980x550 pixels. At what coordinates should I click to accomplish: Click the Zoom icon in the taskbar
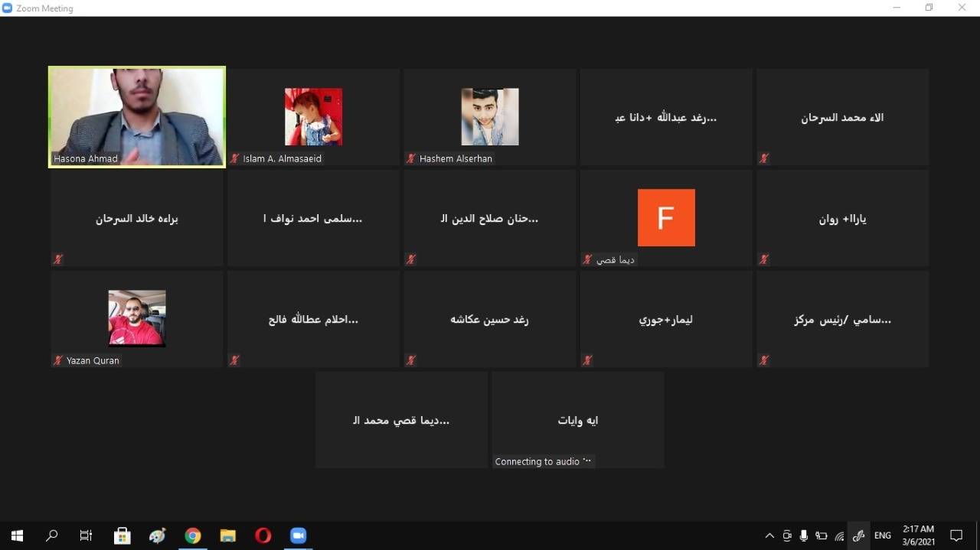pyautogui.click(x=298, y=535)
